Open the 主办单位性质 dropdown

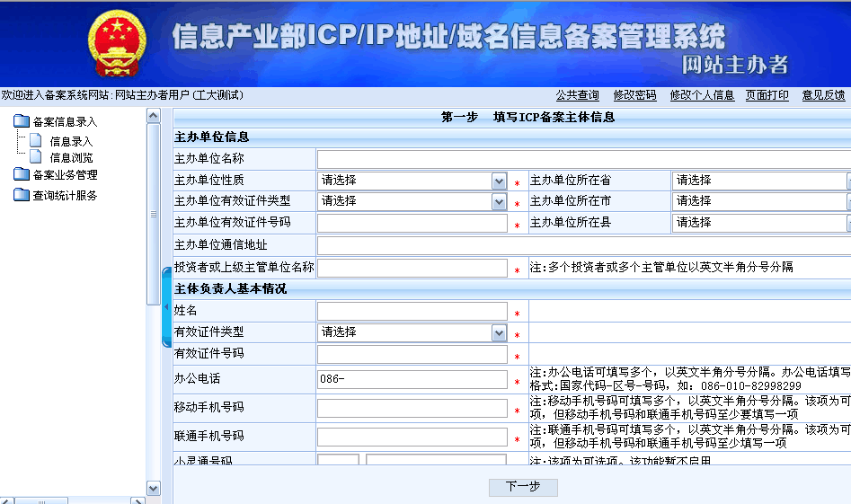pyautogui.click(x=500, y=181)
